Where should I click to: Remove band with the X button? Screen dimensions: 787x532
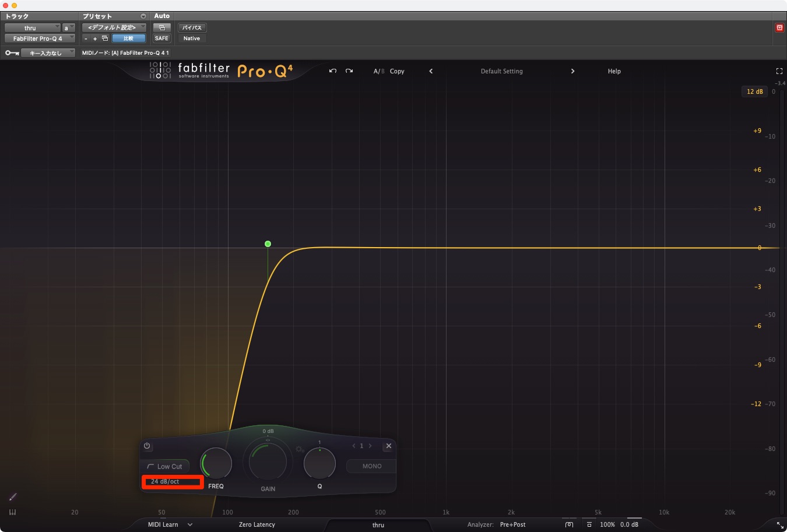[388, 446]
